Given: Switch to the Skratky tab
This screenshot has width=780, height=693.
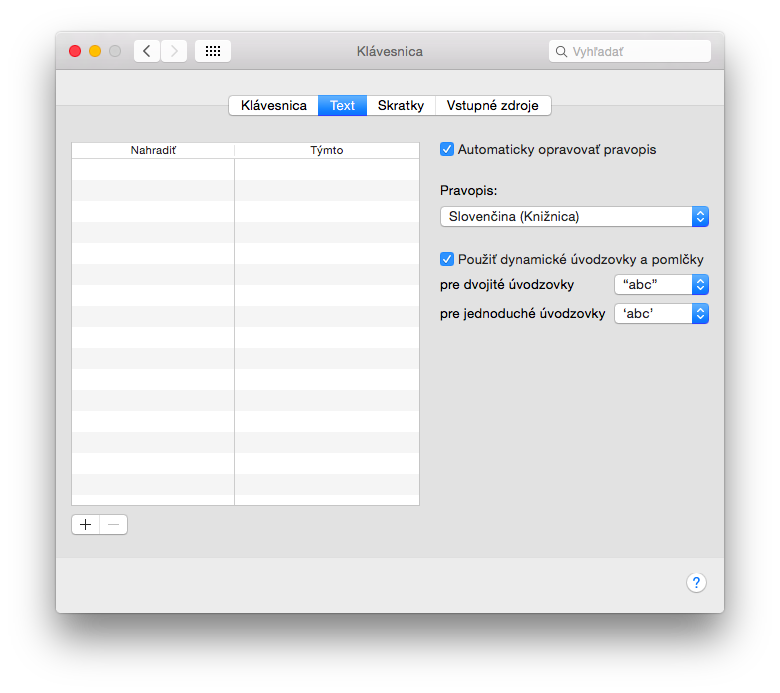Looking at the screenshot, I should pos(401,105).
